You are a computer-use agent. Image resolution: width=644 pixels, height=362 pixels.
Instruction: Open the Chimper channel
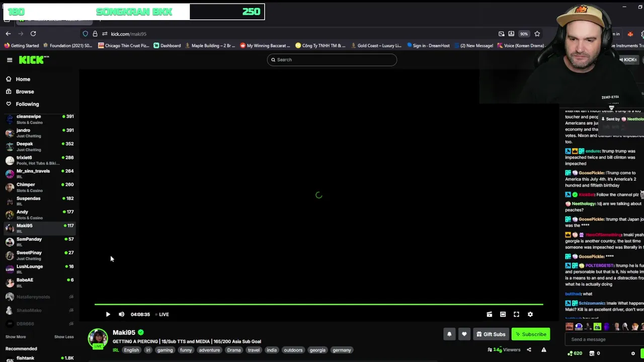[39, 187]
